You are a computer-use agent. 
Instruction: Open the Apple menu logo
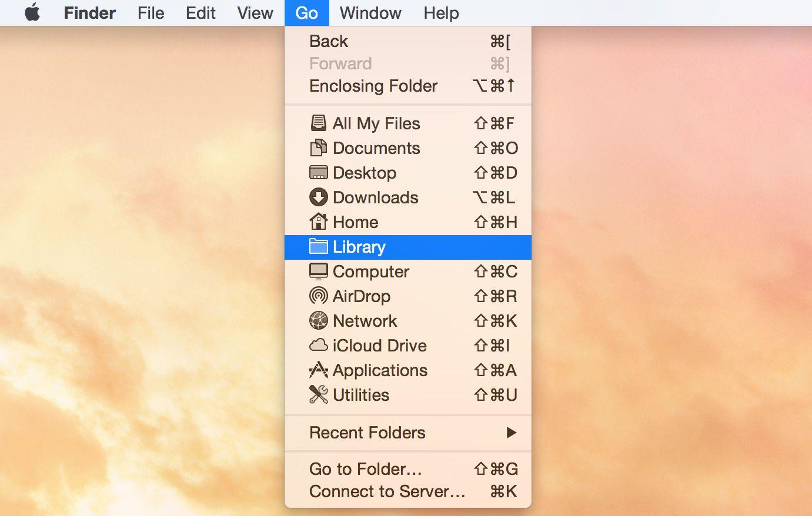(32, 12)
